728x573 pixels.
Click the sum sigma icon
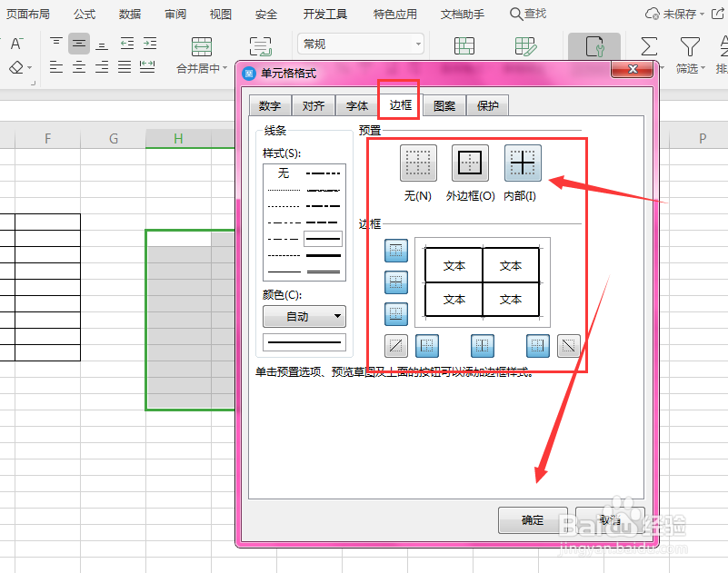tap(649, 46)
